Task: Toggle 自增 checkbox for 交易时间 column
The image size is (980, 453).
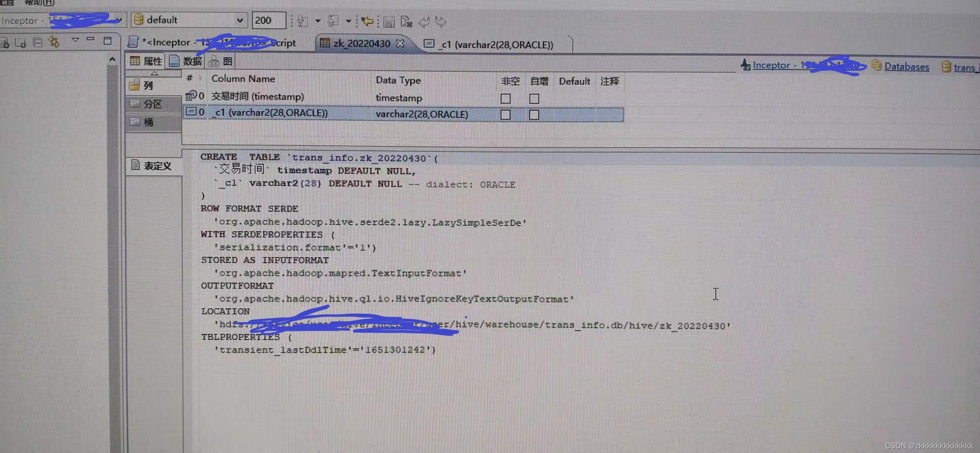Action: pyautogui.click(x=534, y=99)
